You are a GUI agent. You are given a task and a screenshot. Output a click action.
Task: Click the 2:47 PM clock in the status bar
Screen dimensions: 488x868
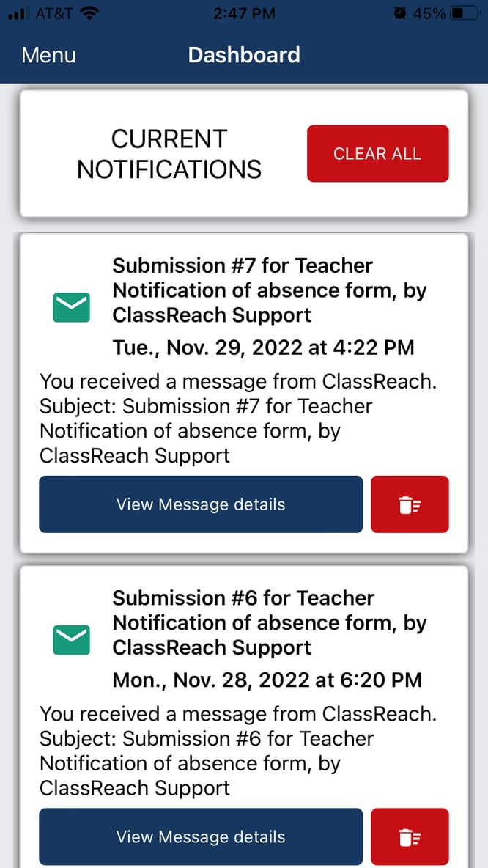(244, 12)
